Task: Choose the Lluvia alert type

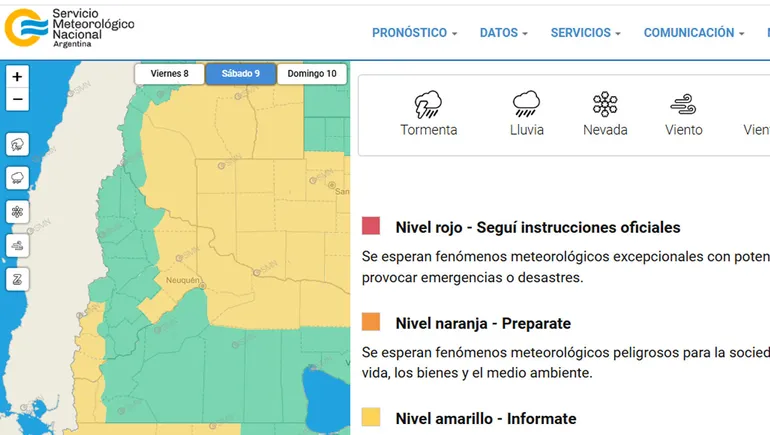Action: [526, 114]
